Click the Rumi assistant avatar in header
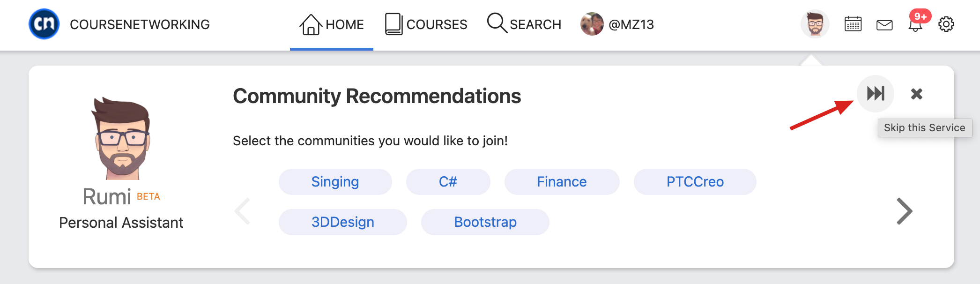 tap(815, 24)
